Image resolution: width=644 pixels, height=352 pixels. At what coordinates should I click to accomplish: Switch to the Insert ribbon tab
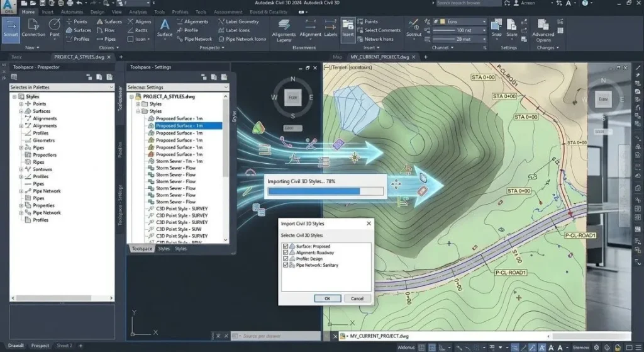48,12
